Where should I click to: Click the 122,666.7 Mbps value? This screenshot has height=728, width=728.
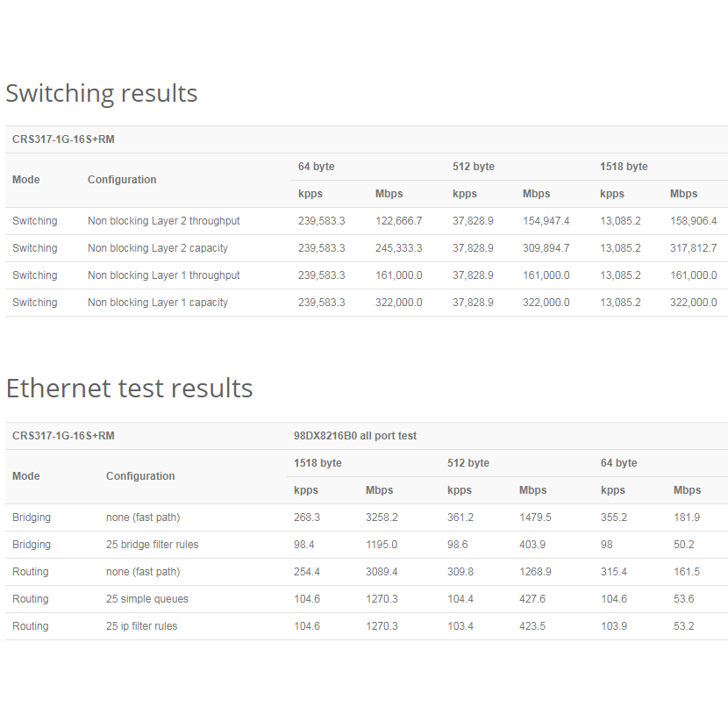click(398, 221)
